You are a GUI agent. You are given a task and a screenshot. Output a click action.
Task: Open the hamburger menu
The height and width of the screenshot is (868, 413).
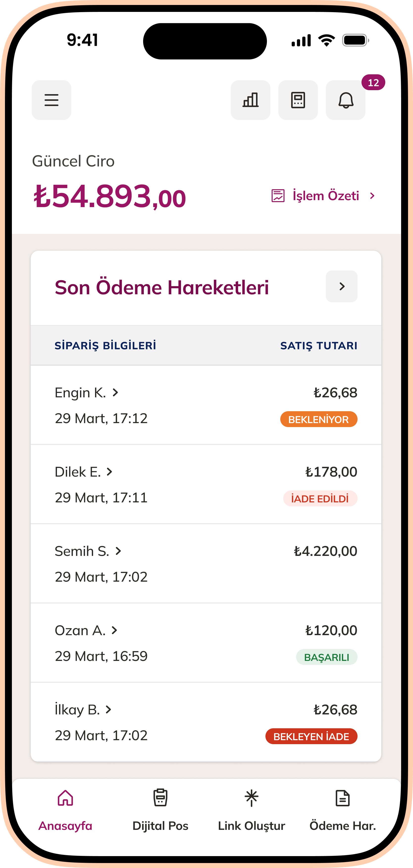tap(52, 100)
